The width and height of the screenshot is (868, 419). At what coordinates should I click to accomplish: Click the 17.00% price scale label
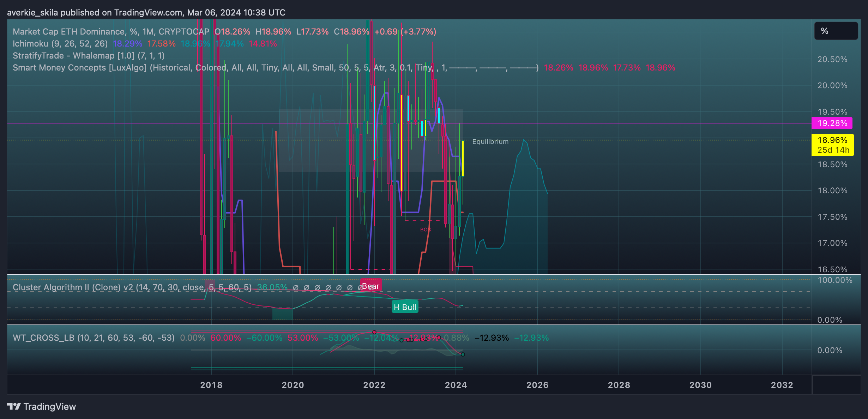click(832, 243)
